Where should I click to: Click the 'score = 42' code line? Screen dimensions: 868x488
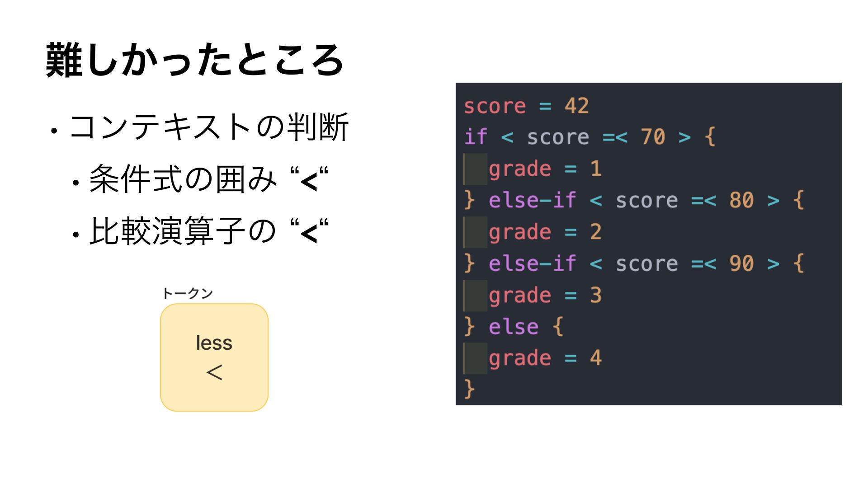click(526, 106)
